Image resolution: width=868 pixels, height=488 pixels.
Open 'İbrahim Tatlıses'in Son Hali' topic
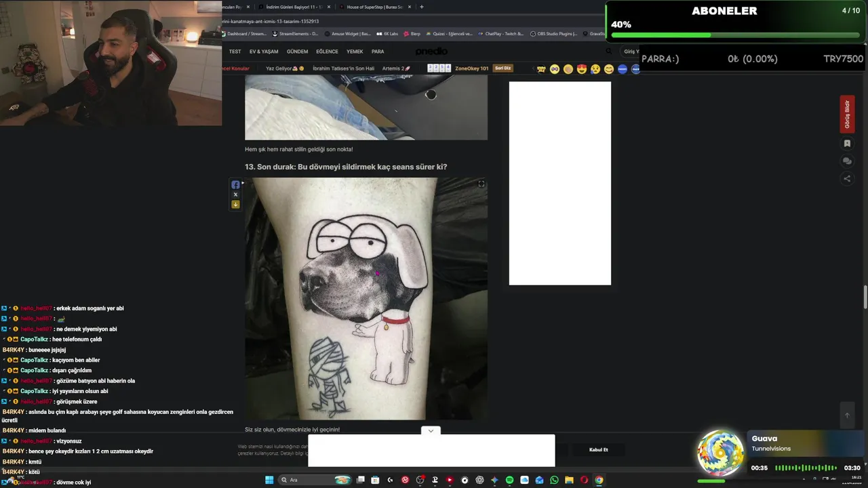click(343, 68)
